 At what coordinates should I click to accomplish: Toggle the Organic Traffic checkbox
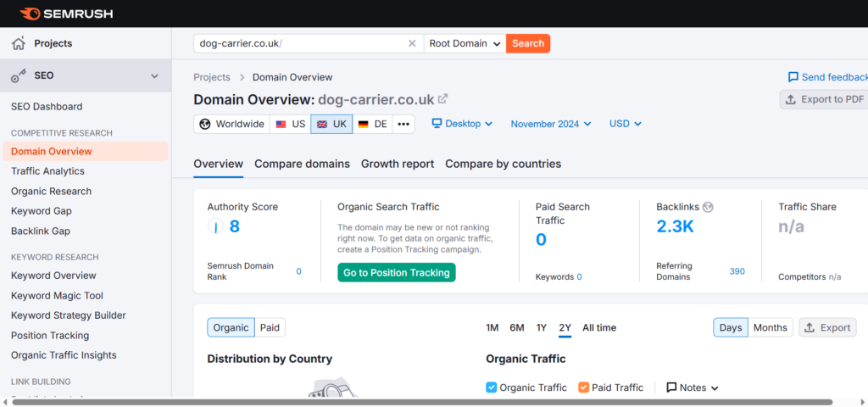pos(491,387)
